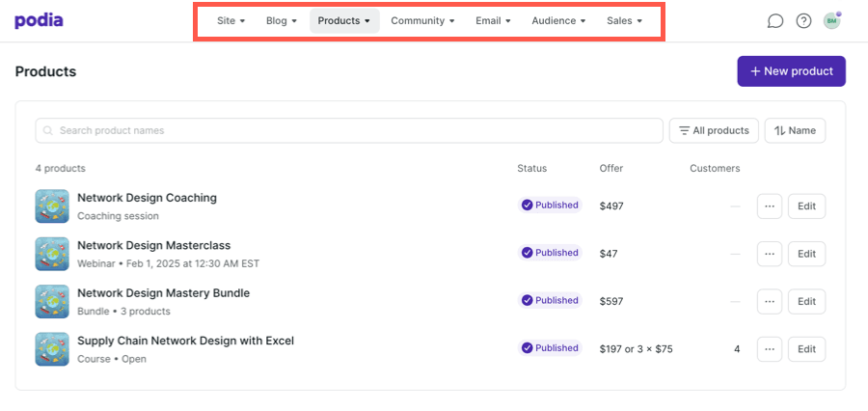
Task: Expand the Blog dropdown menu
Action: (x=281, y=20)
